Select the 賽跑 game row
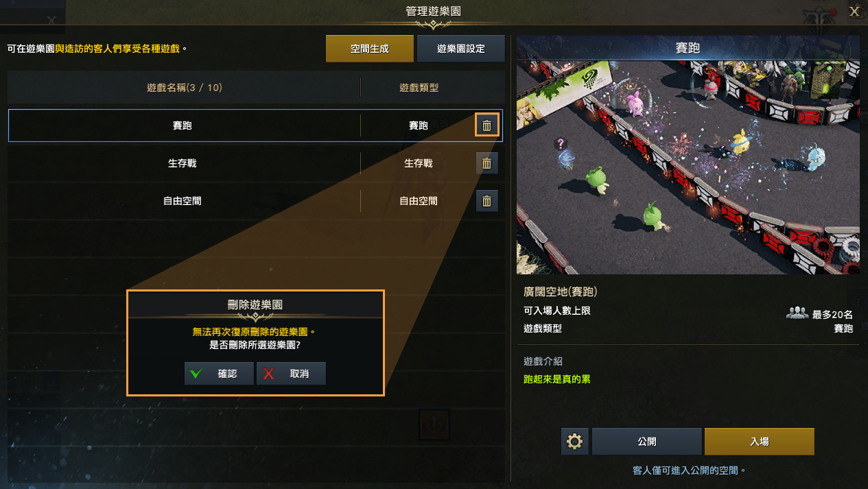Screen dimensions: 868x489 tap(255, 126)
